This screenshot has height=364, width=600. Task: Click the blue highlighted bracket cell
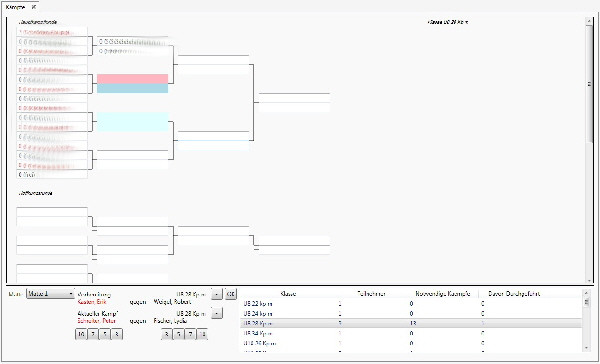point(132,88)
